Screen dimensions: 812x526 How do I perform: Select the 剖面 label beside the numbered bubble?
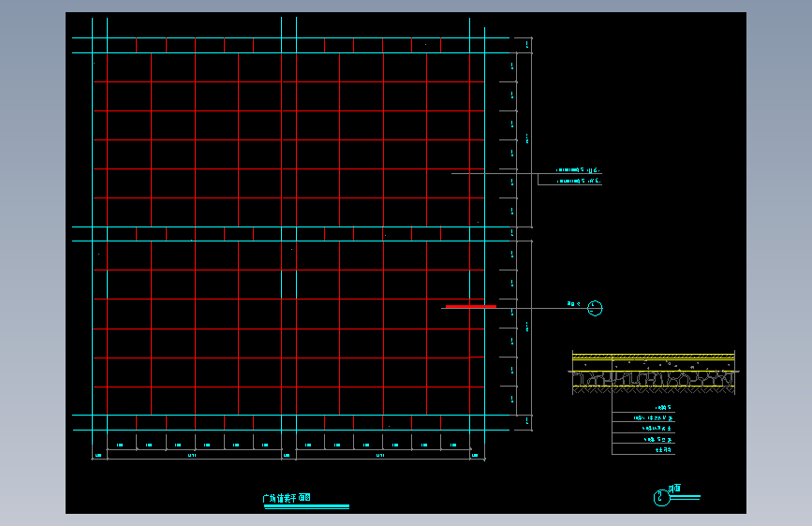click(x=674, y=489)
